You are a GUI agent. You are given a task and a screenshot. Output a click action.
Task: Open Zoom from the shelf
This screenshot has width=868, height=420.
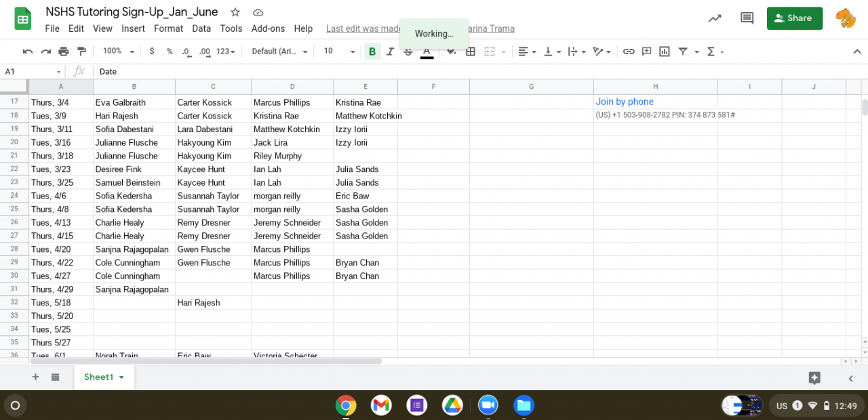coord(488,405)
